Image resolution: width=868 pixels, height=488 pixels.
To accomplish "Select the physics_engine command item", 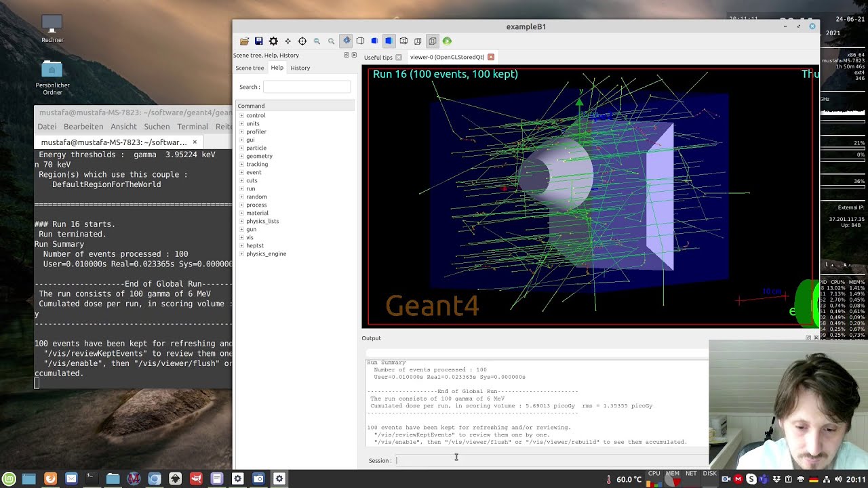I will coord(267,253).
